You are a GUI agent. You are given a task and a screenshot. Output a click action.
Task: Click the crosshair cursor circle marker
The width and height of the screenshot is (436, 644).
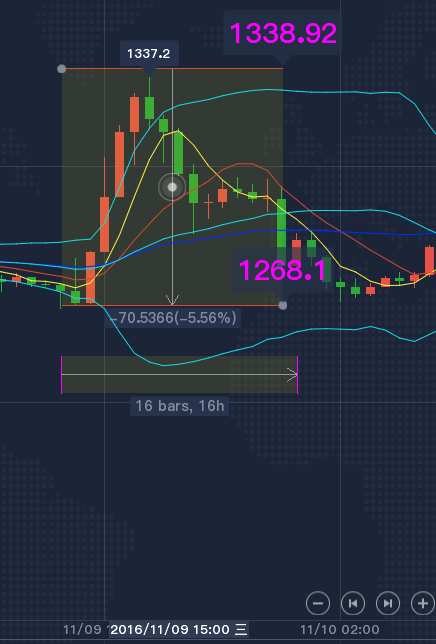pyautogui.click(x=172, y=187)
